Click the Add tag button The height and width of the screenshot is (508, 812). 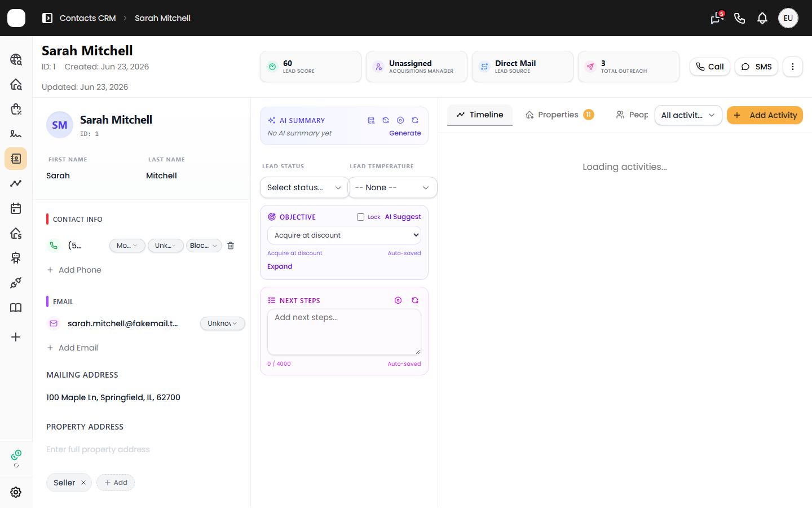point(116,483)
